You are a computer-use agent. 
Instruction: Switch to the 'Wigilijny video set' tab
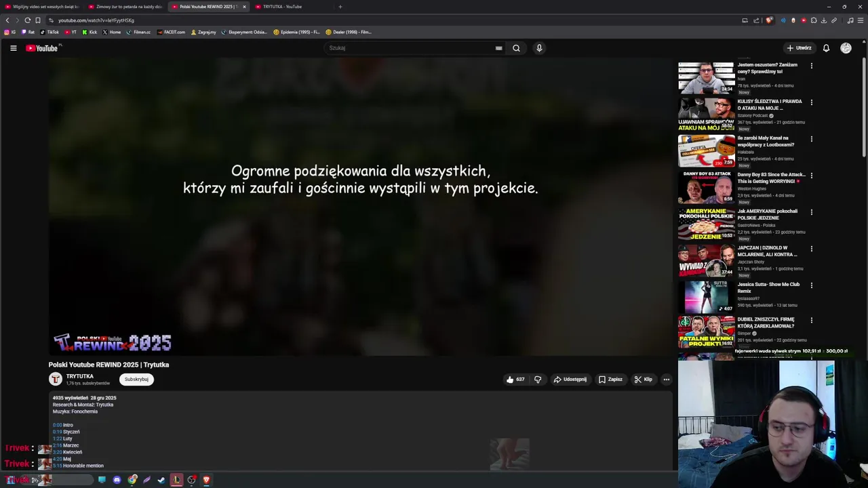tap(41, 7)
